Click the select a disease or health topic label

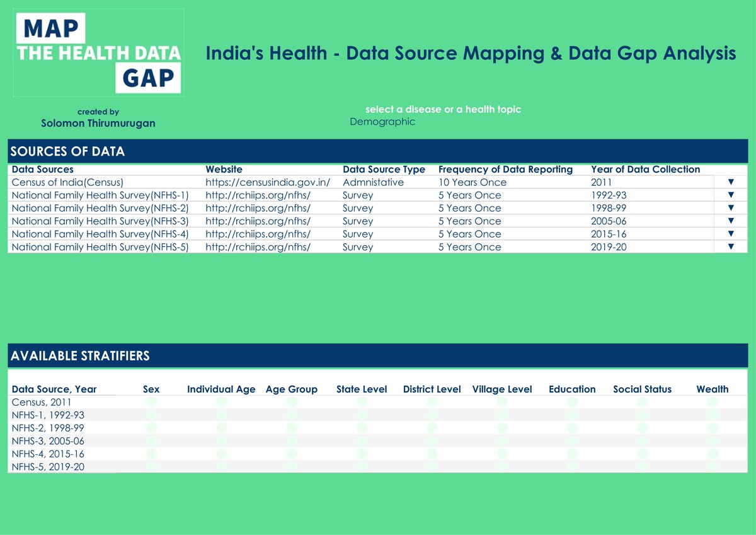[x=444, y=110]
